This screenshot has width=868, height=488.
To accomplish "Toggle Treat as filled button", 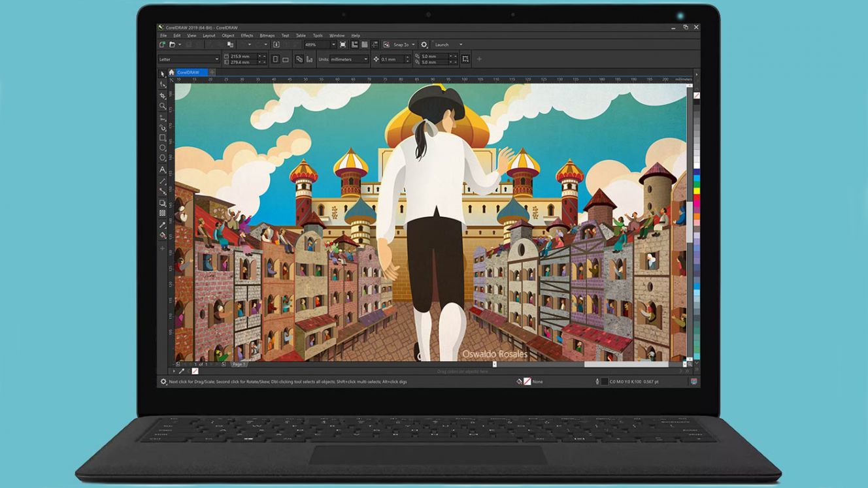I will (x=465, y=59).
